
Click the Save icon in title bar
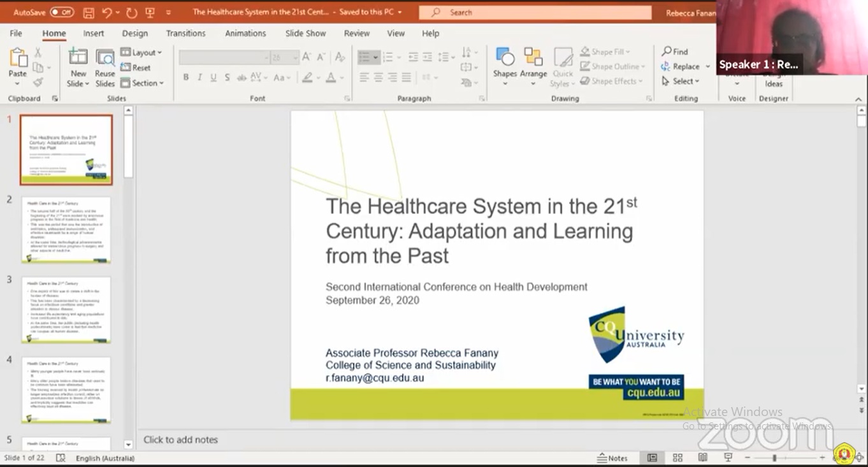click(89, 12)
